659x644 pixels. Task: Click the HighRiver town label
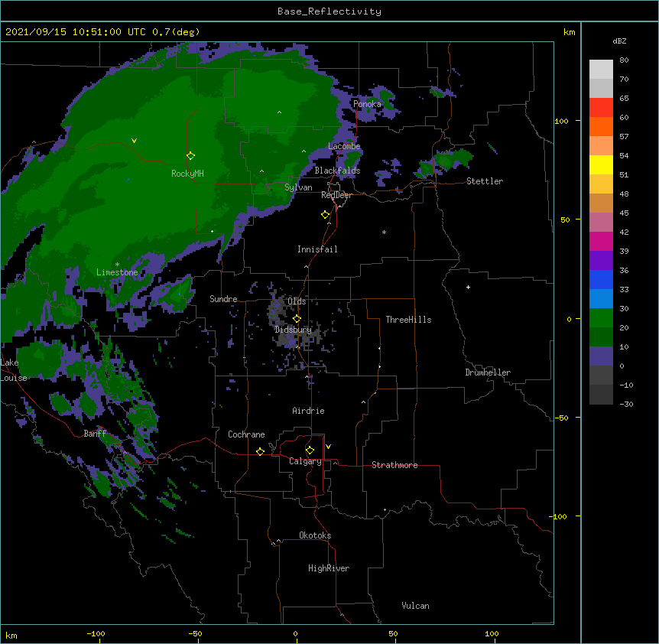tap(329, 568)
